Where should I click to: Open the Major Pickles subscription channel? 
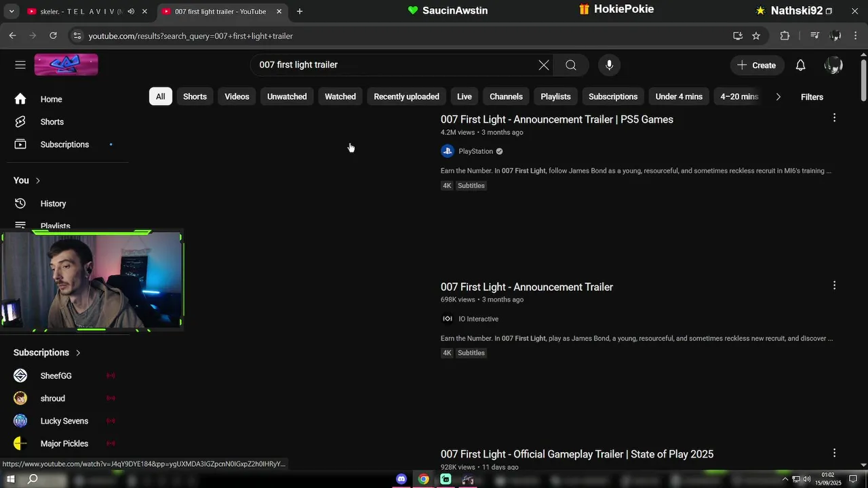click(64, 443)
